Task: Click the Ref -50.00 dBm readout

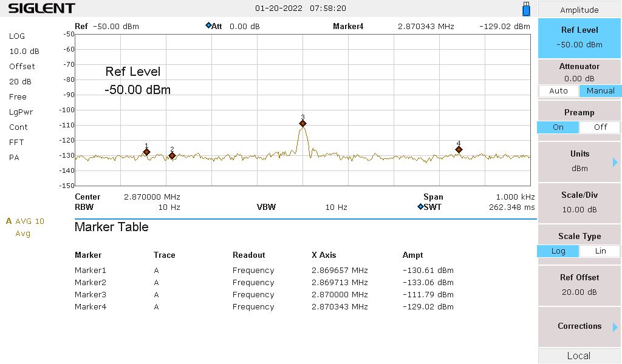Action: [107, 27]
